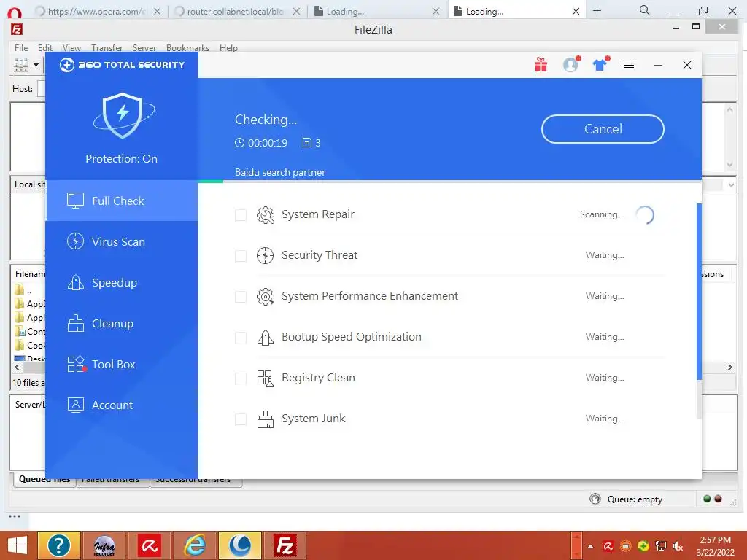Click the FileZilla queue status icon

[595, 499]
